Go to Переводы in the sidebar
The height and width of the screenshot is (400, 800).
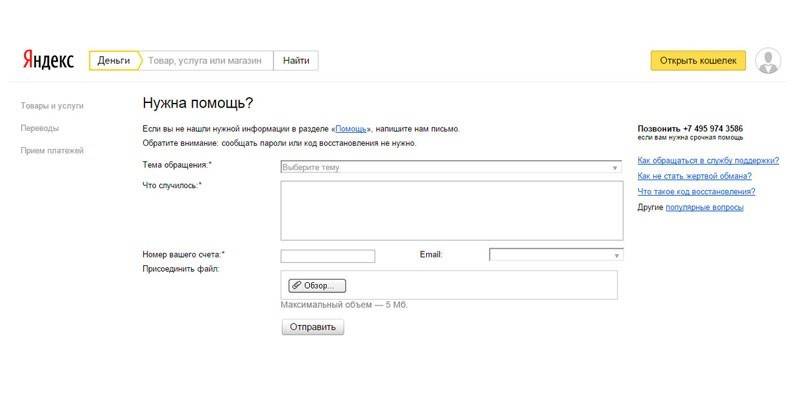pyautogui.click(x=40, y=128)
